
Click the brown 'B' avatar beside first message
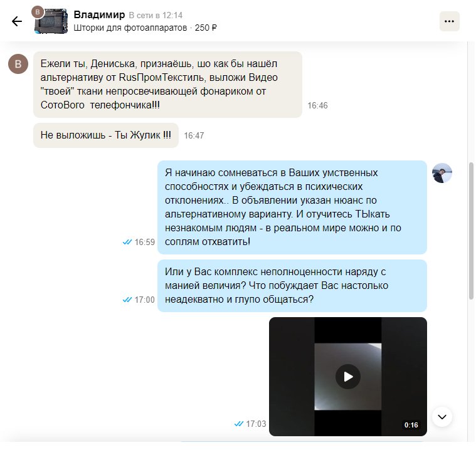pos(18,64)
